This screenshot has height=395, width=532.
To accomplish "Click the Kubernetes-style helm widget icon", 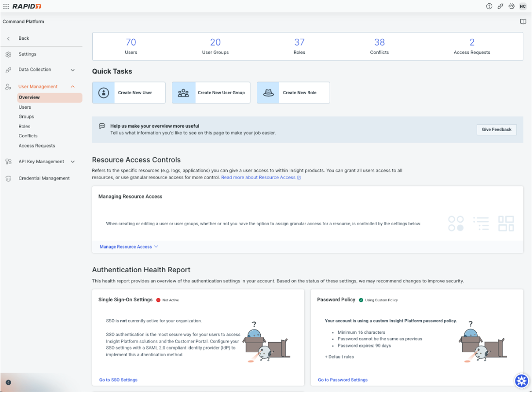I will (x=521, y=381).
